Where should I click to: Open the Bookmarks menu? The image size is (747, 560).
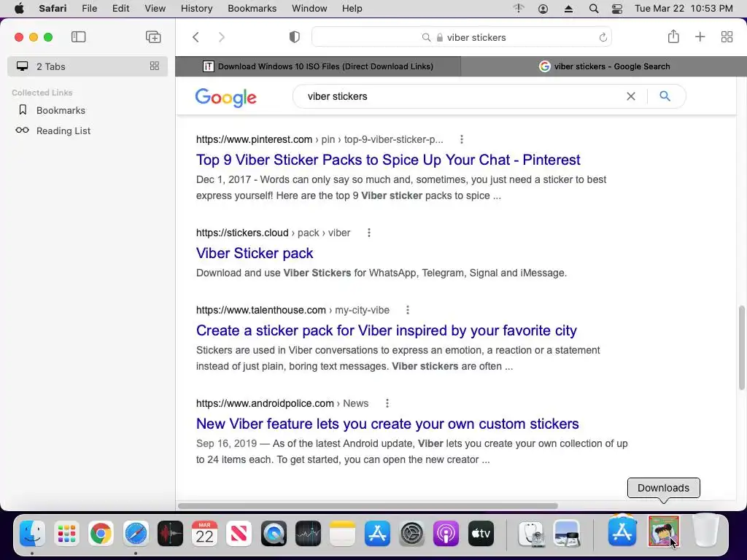tap(252, 9)
